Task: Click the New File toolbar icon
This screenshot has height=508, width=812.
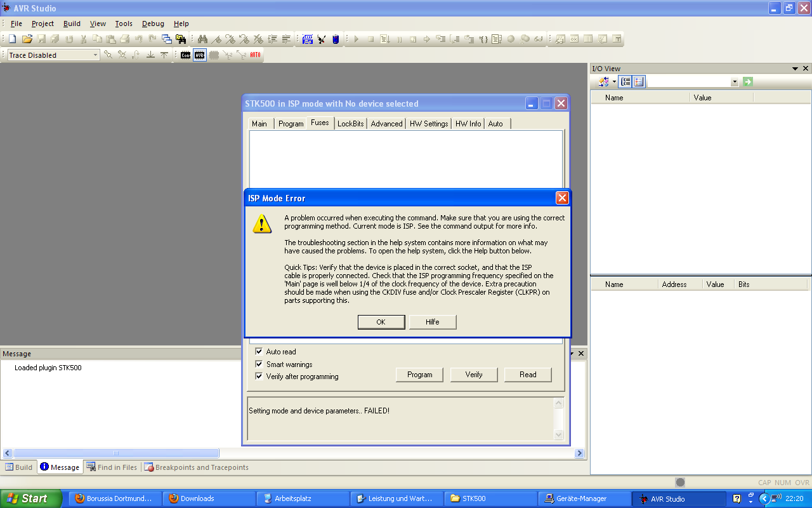Action: pos(12,39)
